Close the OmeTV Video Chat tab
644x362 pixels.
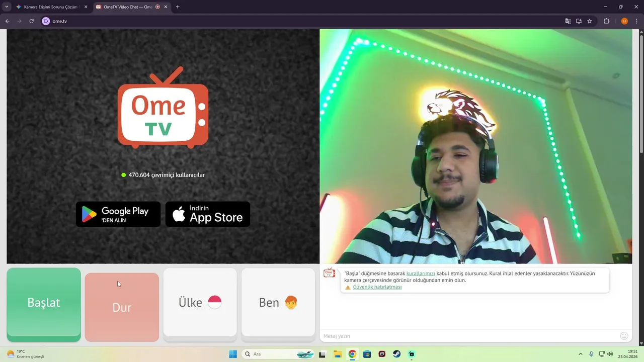pyautogui.click(x=166, y=7)
